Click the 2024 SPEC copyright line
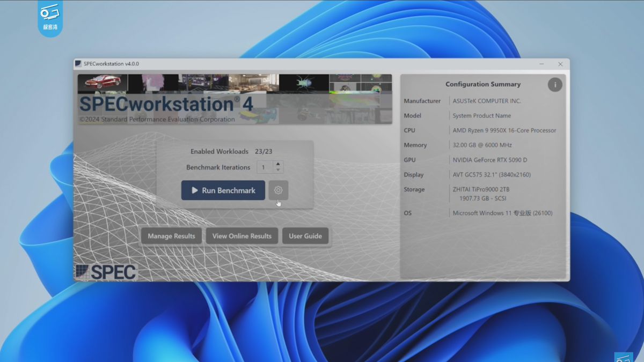644x362 pixels. point(157,120)
